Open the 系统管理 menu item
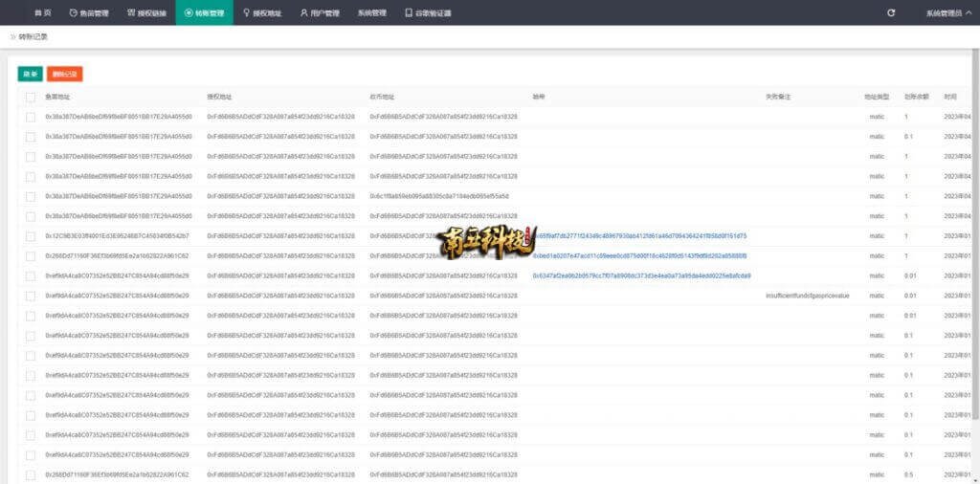This screenshot has height=484, width=980. [371, 13]
